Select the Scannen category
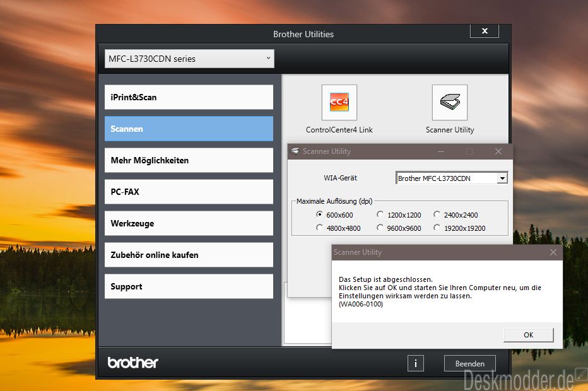The width and height of the screenshot is (588, 391). point(189,129)
